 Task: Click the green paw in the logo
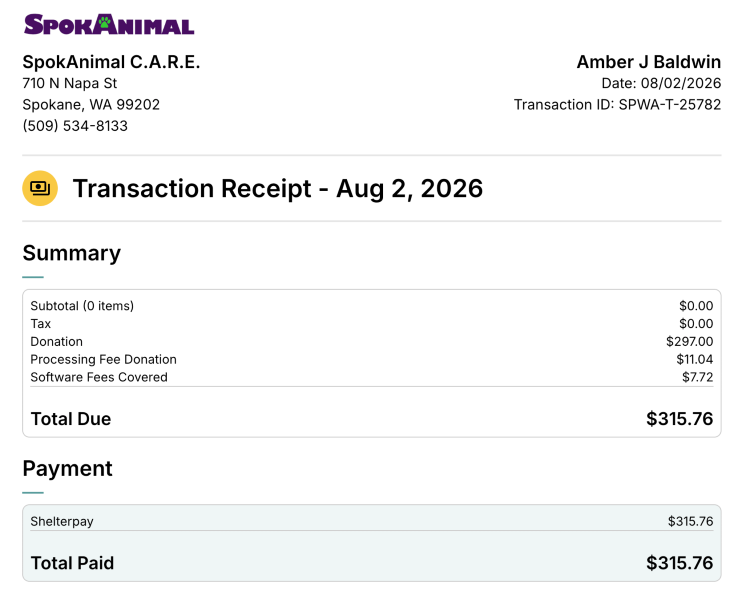pyautogui.click(x=105, y=21)
